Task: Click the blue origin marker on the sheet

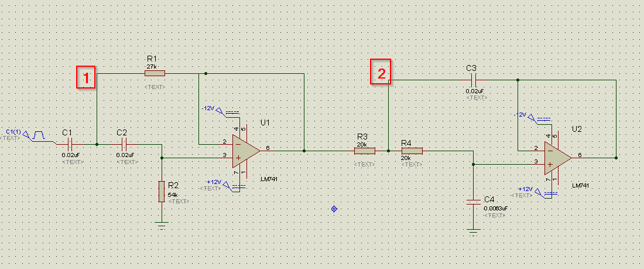Action: (334, 209)
